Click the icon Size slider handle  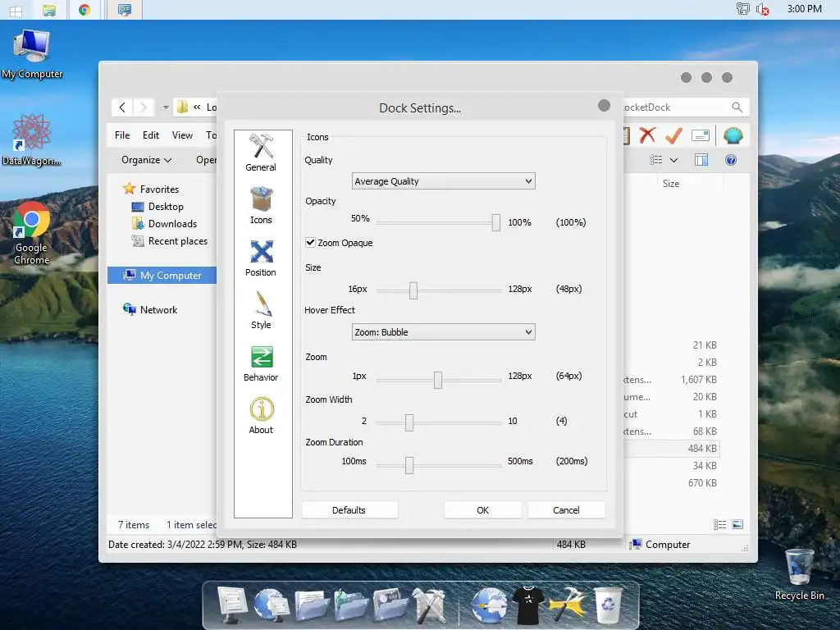(x=413, y=291)
